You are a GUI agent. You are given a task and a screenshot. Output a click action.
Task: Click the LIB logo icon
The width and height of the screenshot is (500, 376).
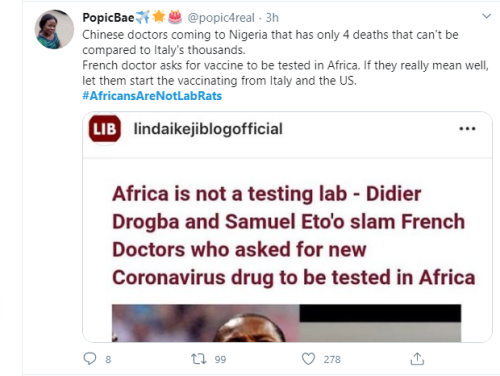(x=105, y=129)
